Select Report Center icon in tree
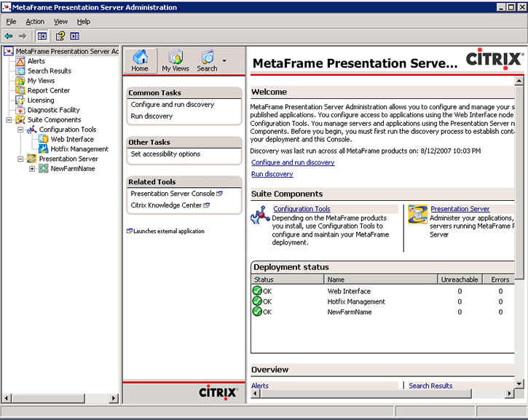 20,90
